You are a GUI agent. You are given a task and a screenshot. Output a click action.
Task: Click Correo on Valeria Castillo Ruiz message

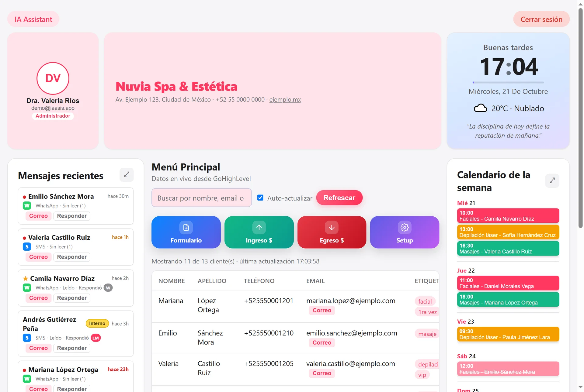(x=38, y=257)
